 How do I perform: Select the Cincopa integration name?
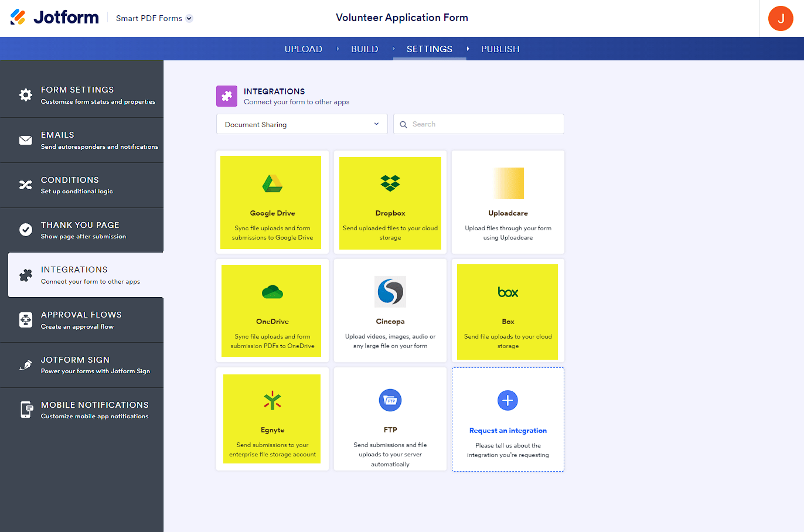390,322
